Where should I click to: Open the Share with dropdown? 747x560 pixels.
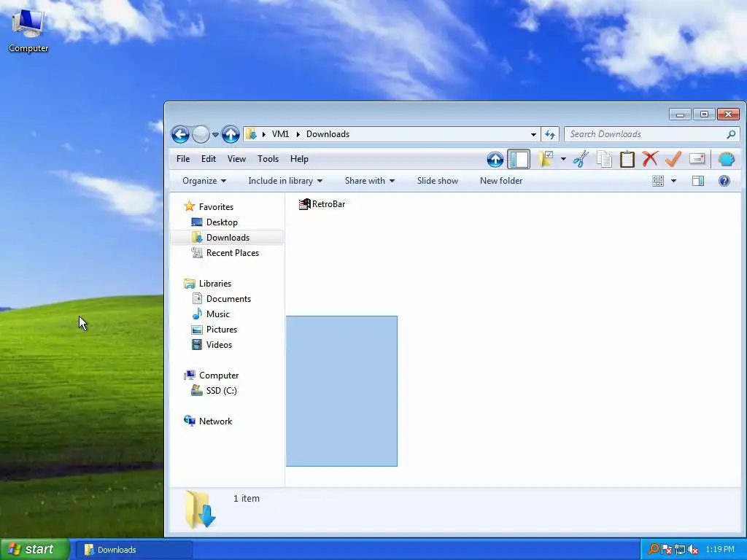tap(370, 181)
